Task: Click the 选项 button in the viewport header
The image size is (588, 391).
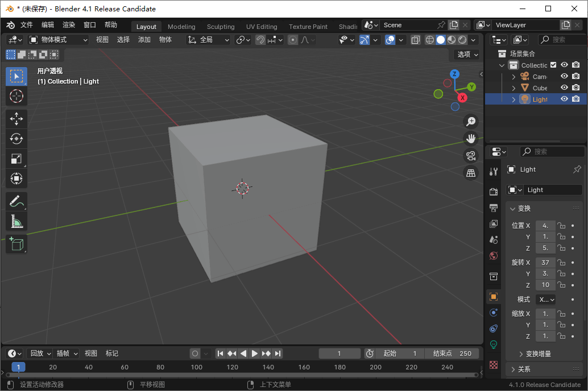Action: 466,53
